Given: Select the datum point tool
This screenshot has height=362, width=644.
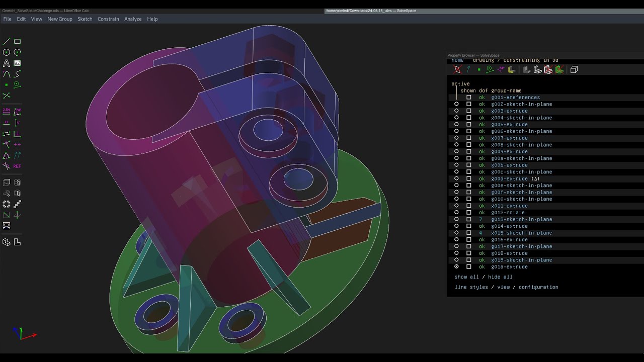Looking at the screenshot, I should point(7,84).
